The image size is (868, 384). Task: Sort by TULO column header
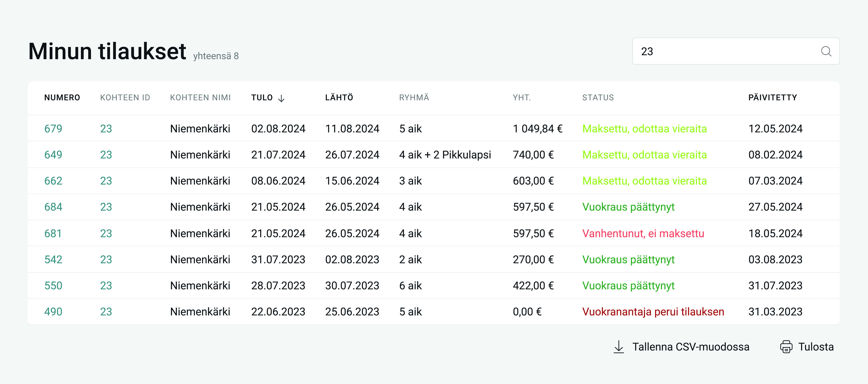tap(262, 98)
